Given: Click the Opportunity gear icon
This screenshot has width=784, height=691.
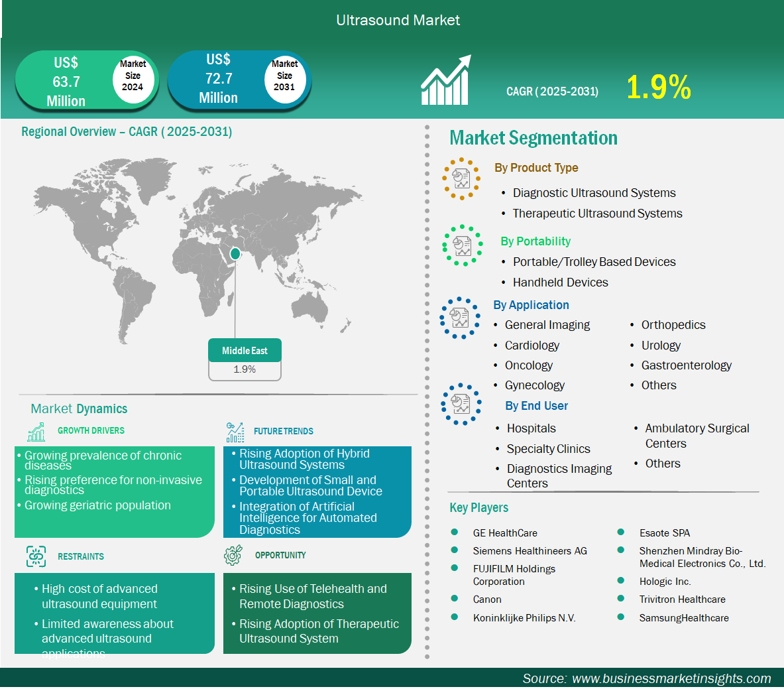Looking at the screenshot, I should coord(233,555).
